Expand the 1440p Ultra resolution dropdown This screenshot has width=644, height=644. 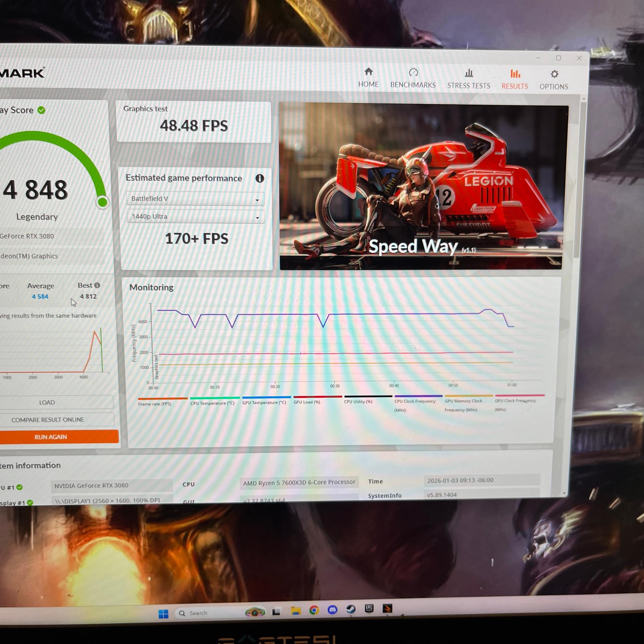point(196,217)
